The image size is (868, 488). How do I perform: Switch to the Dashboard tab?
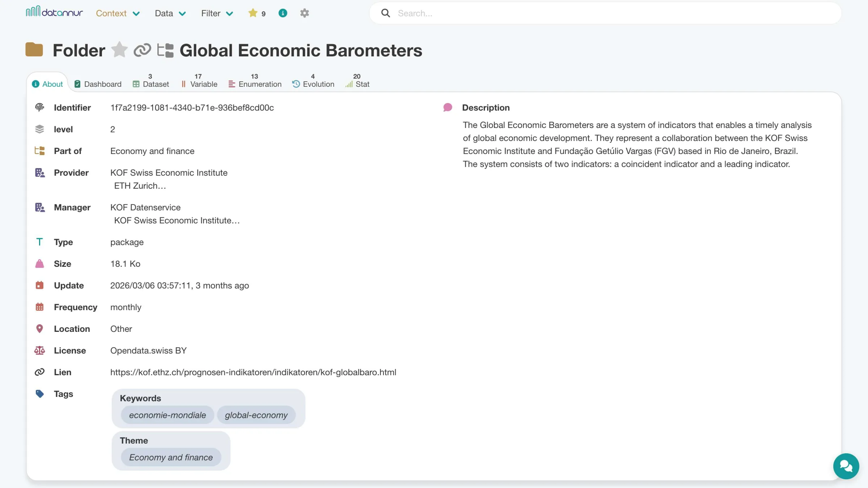[98, 84]
